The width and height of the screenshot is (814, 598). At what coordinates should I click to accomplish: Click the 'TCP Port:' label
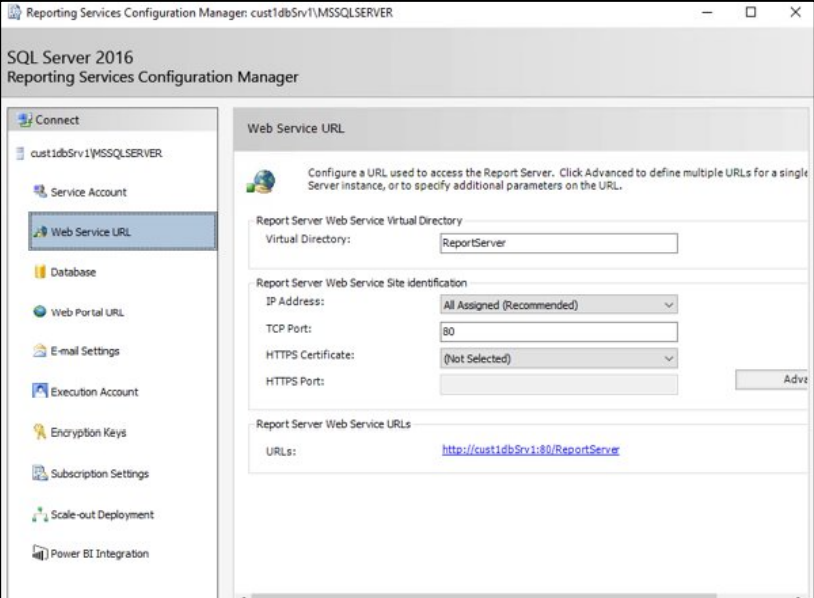(289, 329)
